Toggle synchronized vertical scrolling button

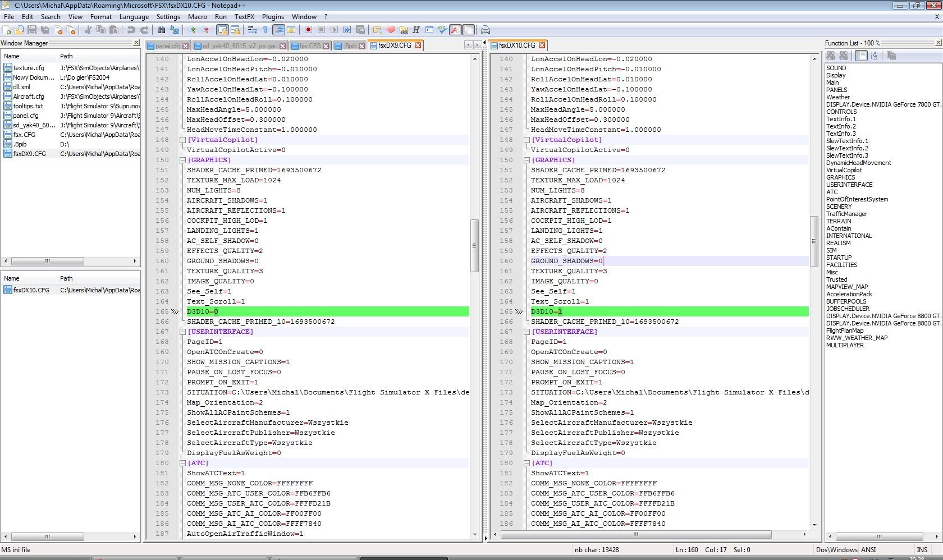click(x=222, y=30)
